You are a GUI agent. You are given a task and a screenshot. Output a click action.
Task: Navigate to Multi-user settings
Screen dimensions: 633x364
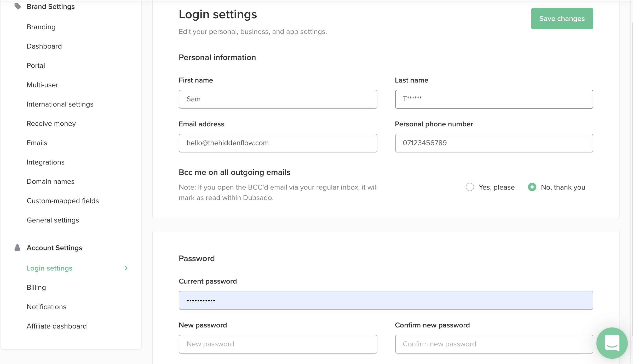click(42, 85)
